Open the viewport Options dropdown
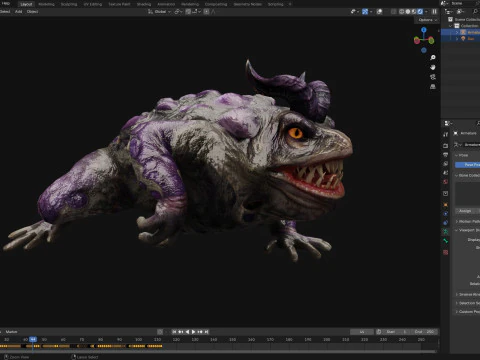 coord(427,20)
